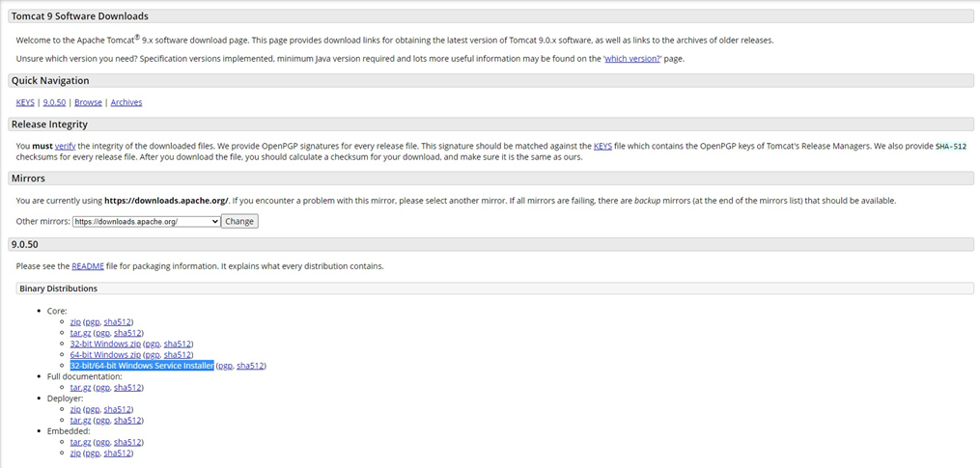This screenshot has width=980, height=468.
Task: Click the 'Tomcat 9 Software Downloads' heading
Action: click(x=80, y=15)
